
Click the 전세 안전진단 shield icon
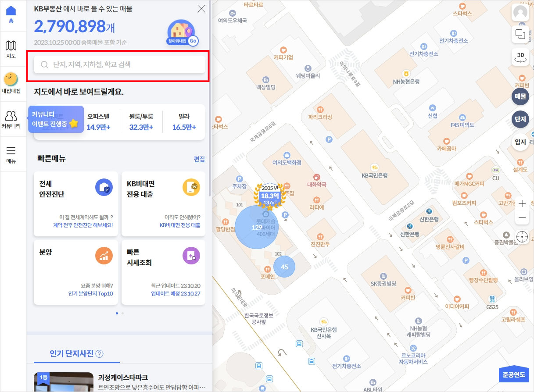(x=104, y=188)
